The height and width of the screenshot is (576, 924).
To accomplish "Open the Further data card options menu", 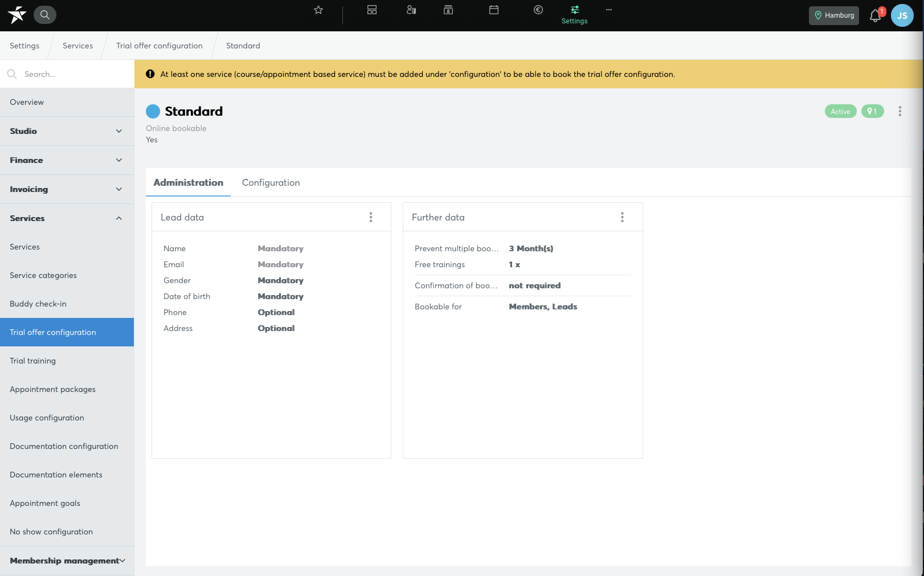I will point(622,217).
